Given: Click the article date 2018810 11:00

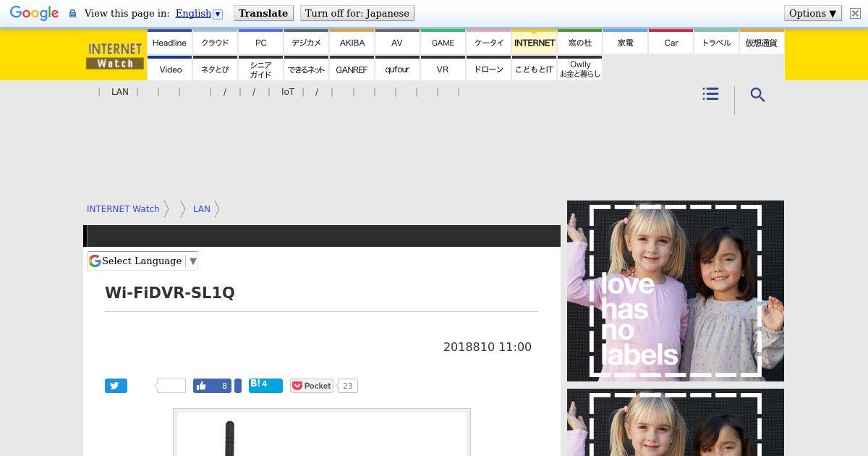Looking at the screenshot, I should click(x=488, y=347).
